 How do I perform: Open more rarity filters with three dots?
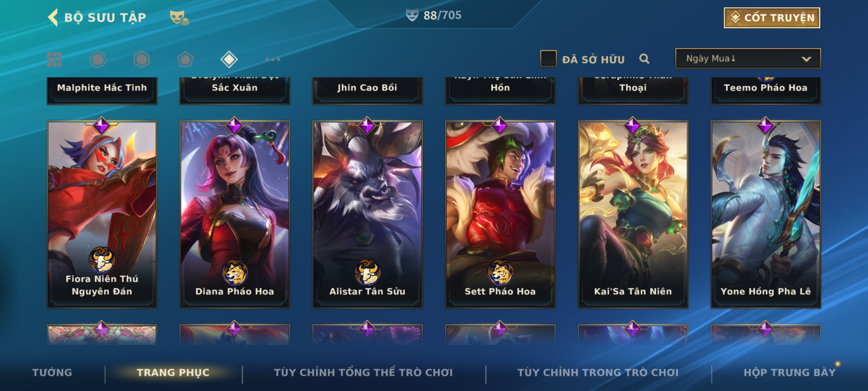(273, 59)
